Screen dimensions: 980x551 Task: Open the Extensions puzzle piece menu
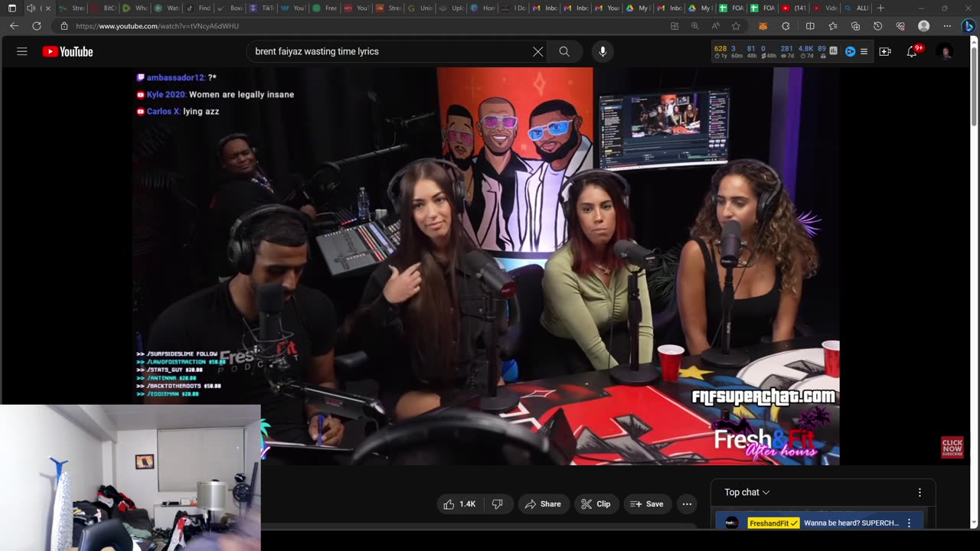(x=786, y=26)
